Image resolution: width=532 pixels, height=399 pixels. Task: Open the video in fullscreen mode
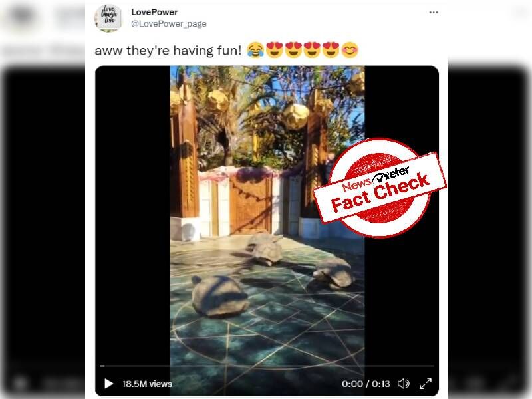(x=426, y=384)
